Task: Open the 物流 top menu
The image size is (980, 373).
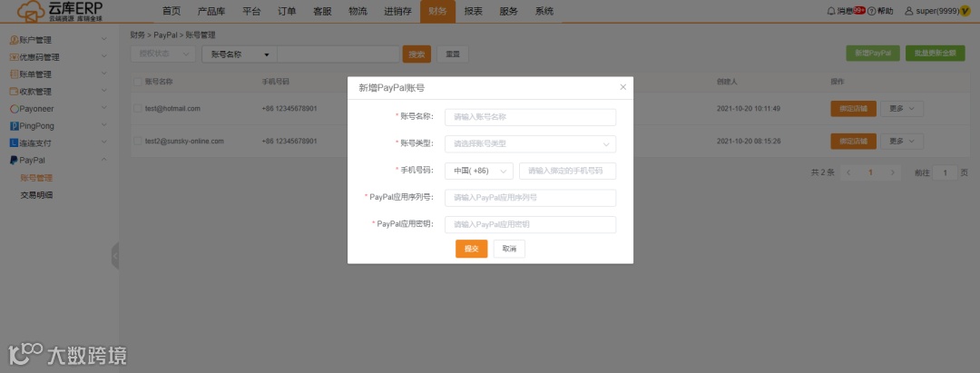Action: pos(358,11)
